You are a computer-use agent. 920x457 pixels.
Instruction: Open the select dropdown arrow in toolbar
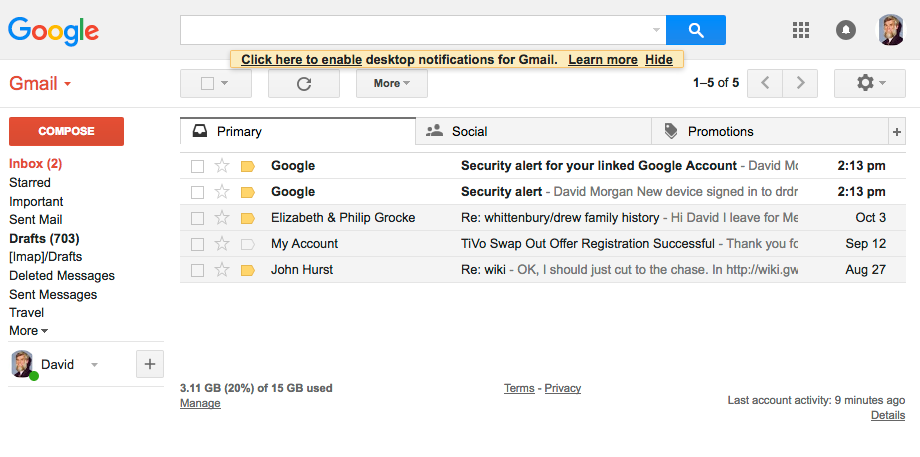[x=224, y=84]
